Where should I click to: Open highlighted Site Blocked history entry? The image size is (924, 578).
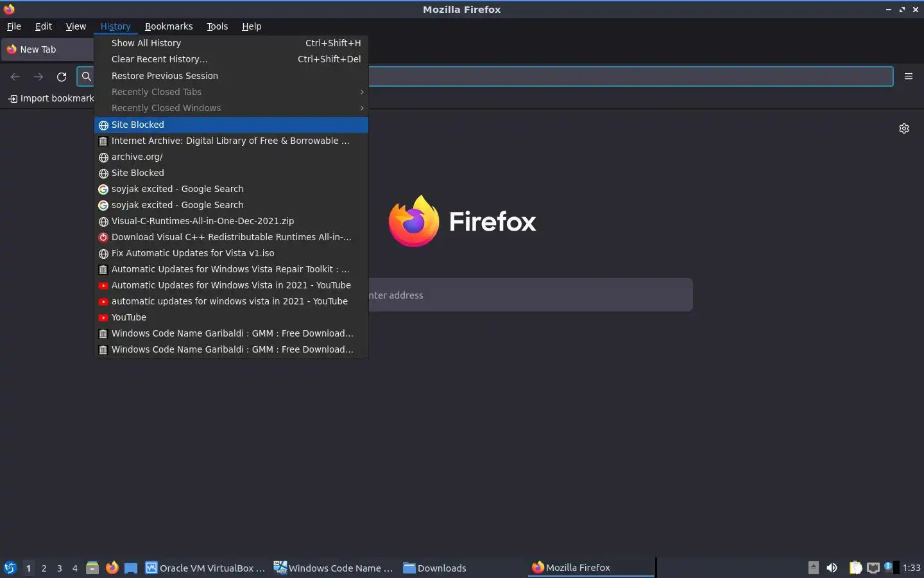pyautogui.click(x=231, y=125)
